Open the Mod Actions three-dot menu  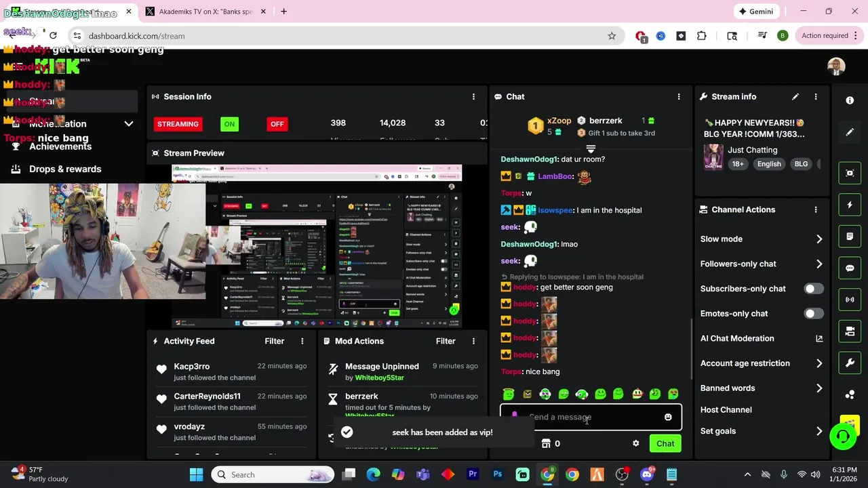473,341
